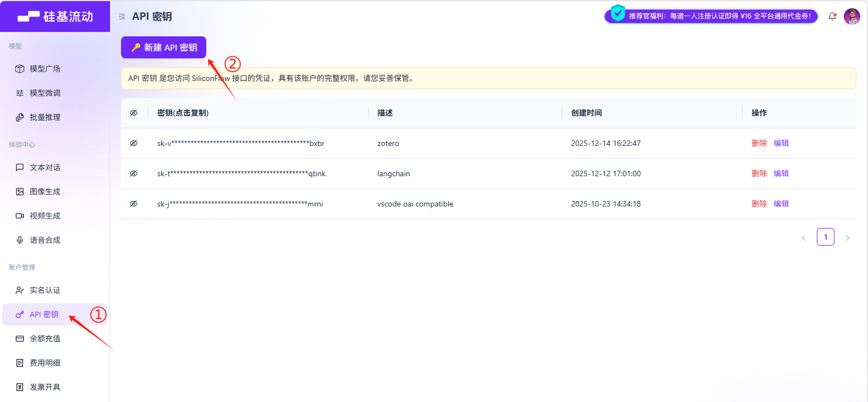
Task: Click the notification bell icon
Action: [832, 17]
